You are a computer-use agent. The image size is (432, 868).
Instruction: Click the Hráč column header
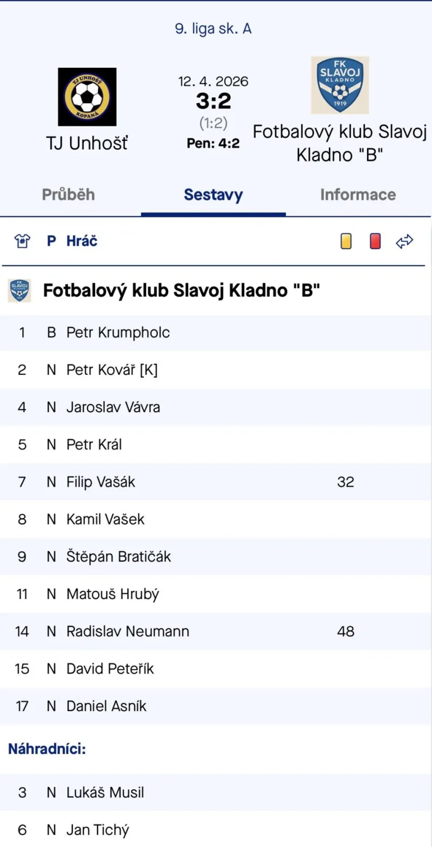click(x=81, y=241)
